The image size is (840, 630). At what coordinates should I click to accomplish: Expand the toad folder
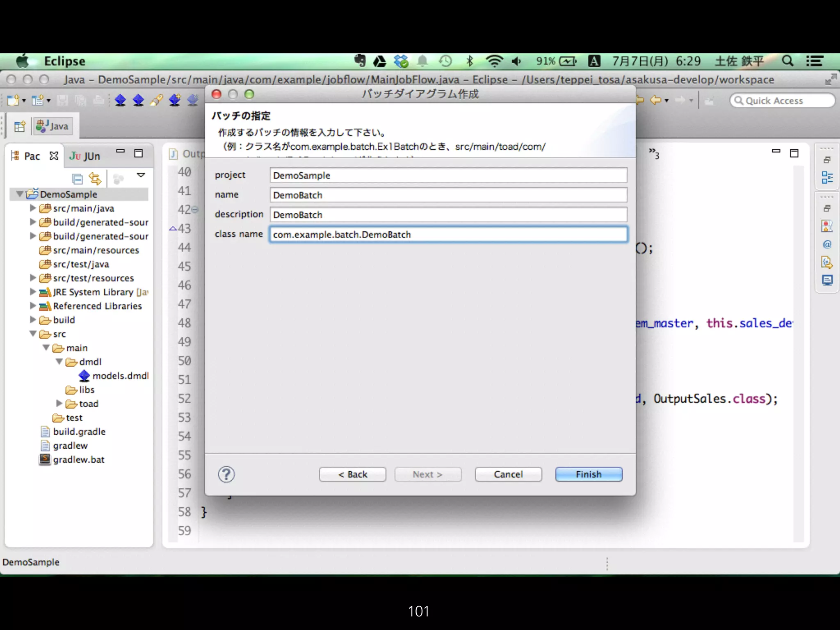[x=59, y=404]
